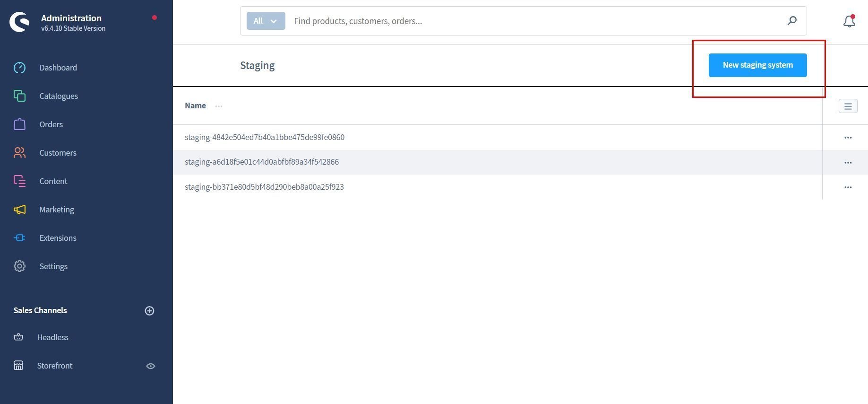Open Catalogues in the sidebar
This screenshot has height=404, width=868.
click(59, 96)
